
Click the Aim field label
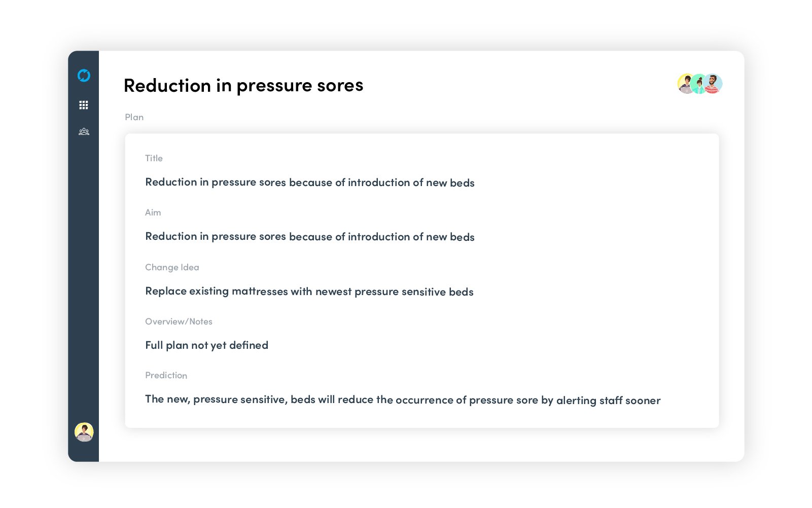pos(153,212)
